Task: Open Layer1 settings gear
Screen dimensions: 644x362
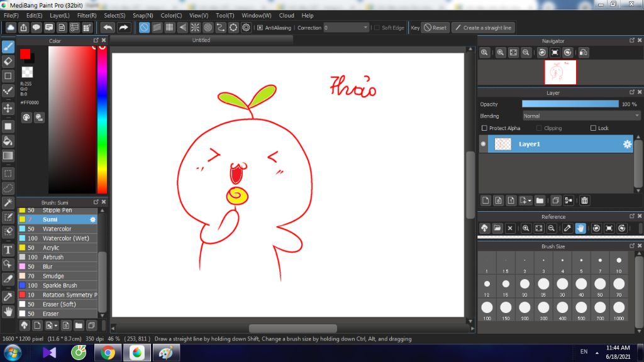Action: 627,144
